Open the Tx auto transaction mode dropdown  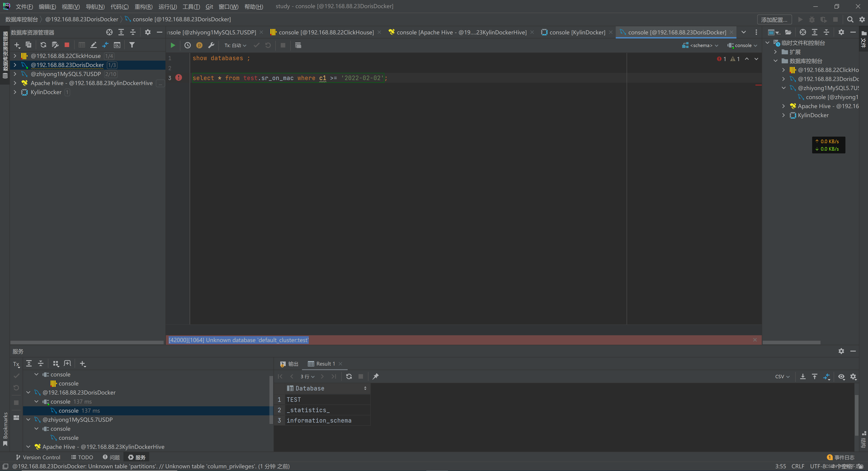[235, 45]
